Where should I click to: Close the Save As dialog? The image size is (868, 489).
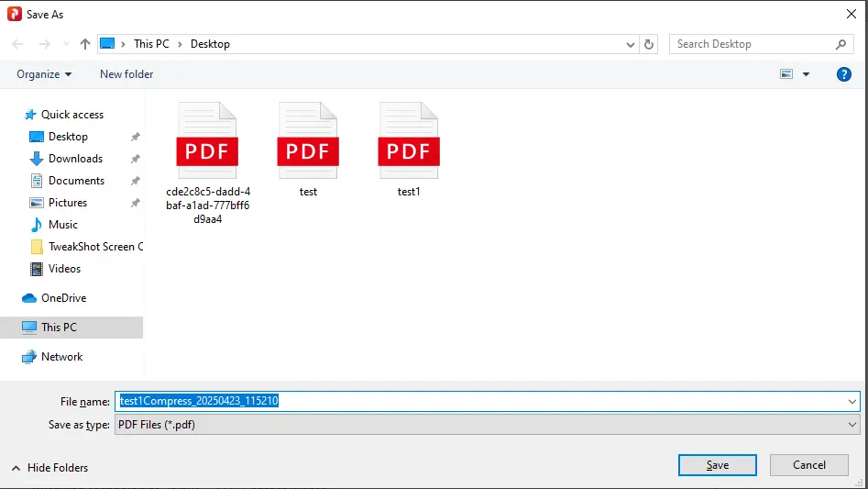852,14
